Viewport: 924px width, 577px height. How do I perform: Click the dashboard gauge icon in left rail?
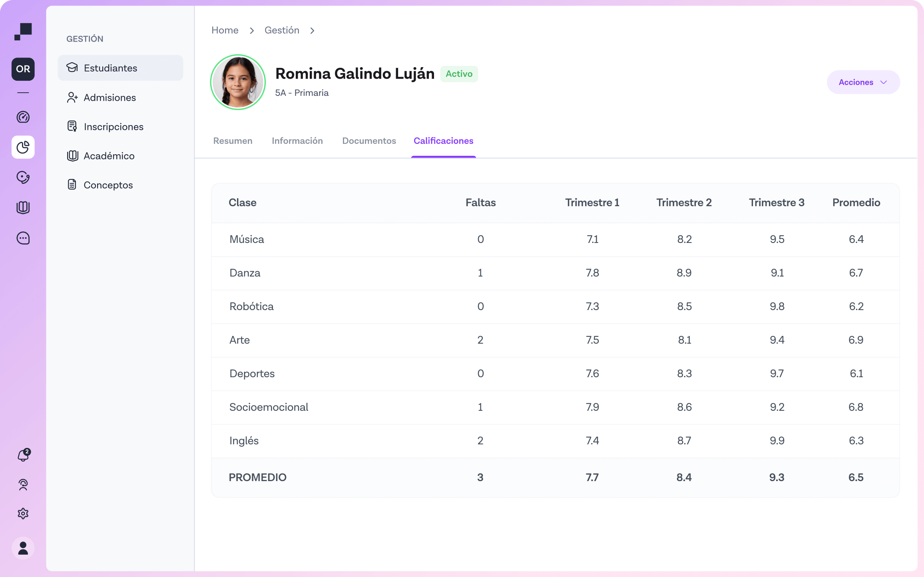pyautogui.click(x=23, y=117)
